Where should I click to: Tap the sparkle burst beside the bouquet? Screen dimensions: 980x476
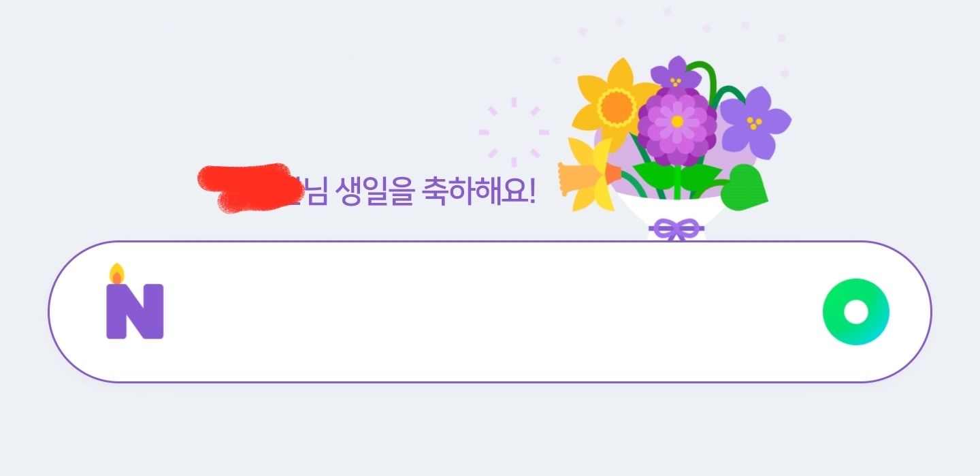pyautogui.click(x=514, y=132)
